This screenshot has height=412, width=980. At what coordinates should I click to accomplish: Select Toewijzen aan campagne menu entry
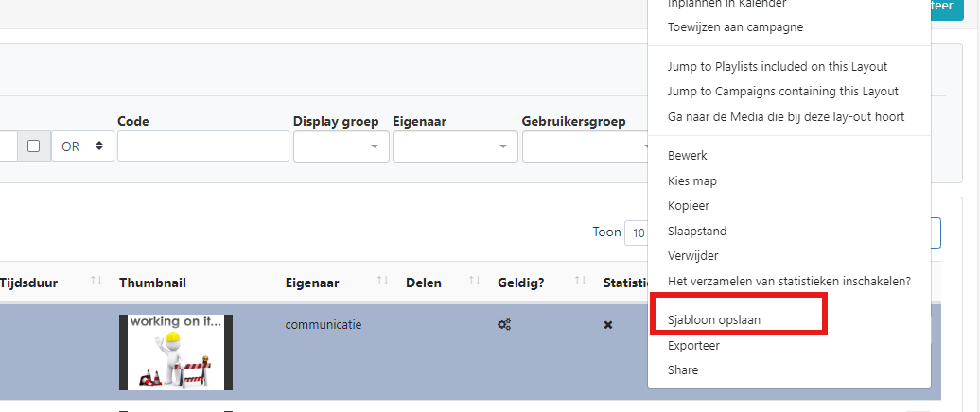[735, 27]
